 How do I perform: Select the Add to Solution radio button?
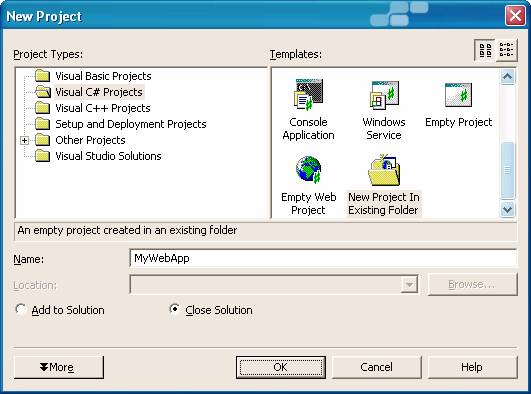tap(21, 309)
